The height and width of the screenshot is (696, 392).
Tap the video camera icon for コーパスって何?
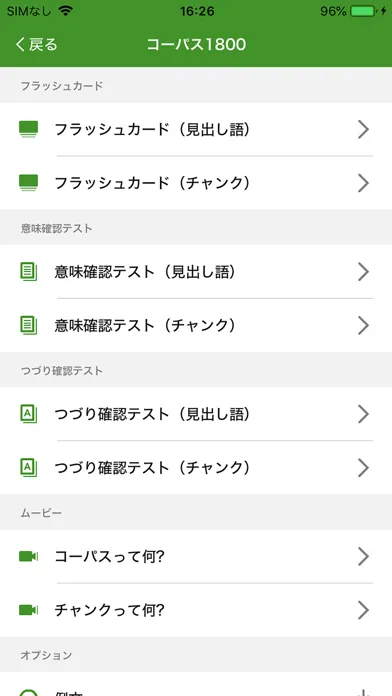[x=28, y=556]
